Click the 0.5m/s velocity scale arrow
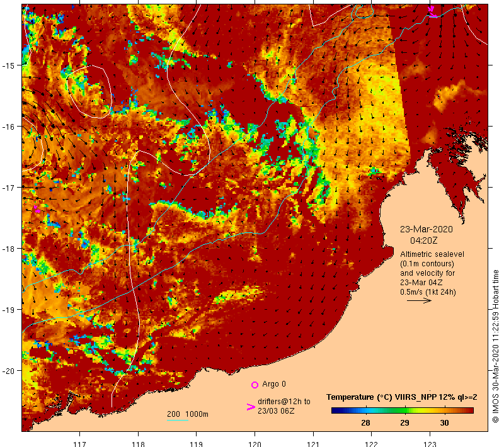This screenshot has width=504, height=447. pyautogui.click(x=419, y=300)
